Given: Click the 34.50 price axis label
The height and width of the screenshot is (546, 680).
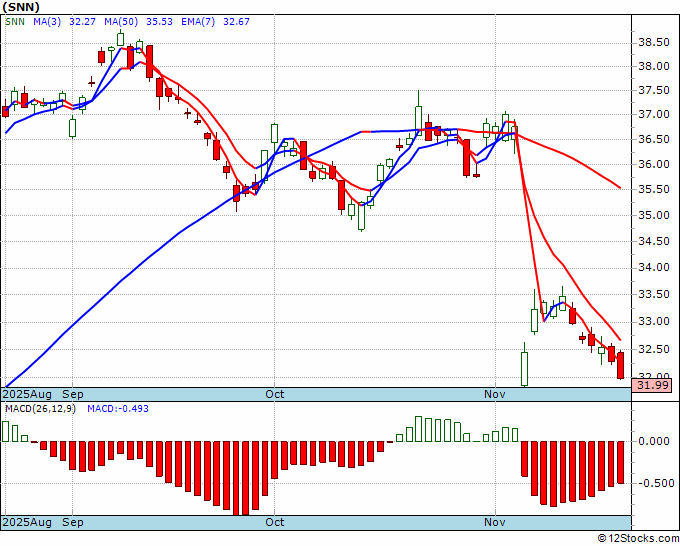Looking at the screenshot, I should 654,242.
